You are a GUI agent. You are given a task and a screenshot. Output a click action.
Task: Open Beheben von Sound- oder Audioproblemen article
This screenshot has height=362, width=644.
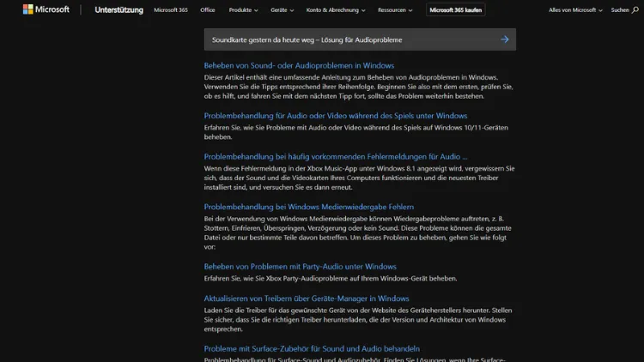pos(299,65)
